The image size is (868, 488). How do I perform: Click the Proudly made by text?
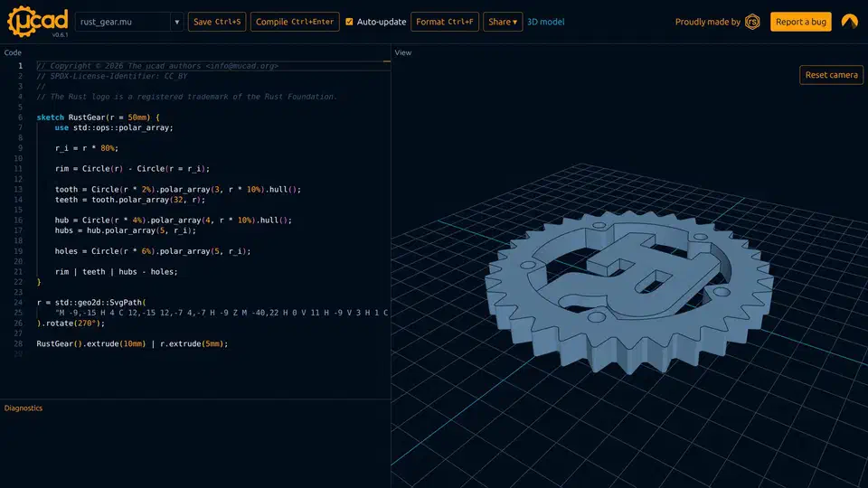point(707,22)
